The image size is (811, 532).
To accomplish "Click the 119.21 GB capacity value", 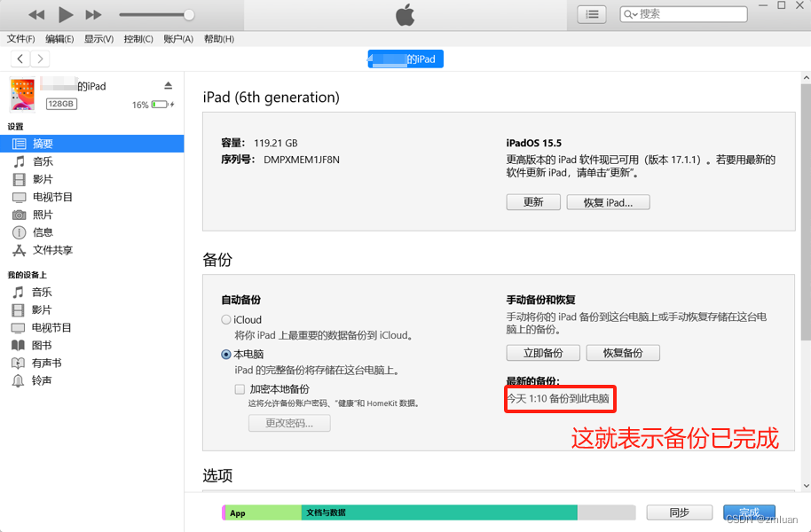I will 276,144.
